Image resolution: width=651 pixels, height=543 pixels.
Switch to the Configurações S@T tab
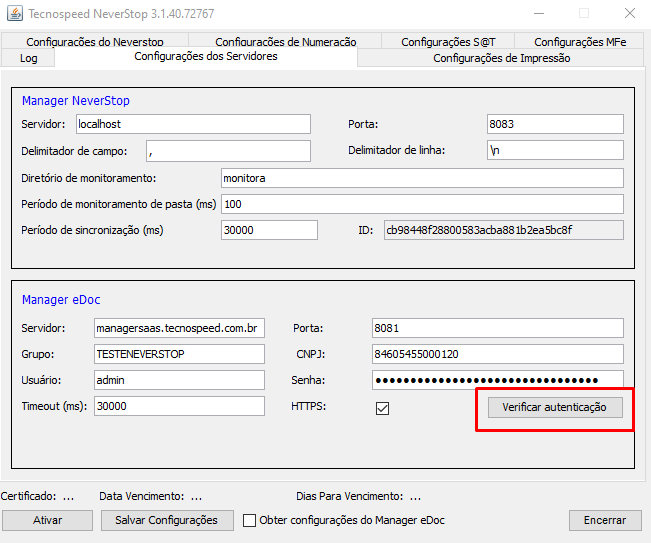(x=448, y=42)
